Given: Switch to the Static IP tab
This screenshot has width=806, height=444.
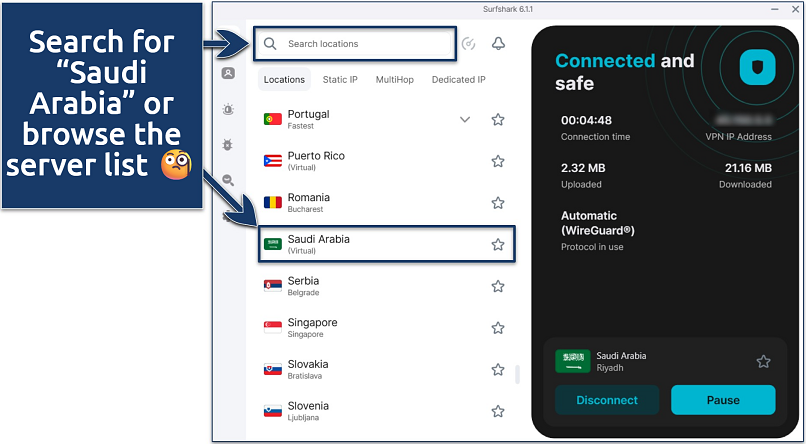Looking at the screenshot, I should 340,79.
